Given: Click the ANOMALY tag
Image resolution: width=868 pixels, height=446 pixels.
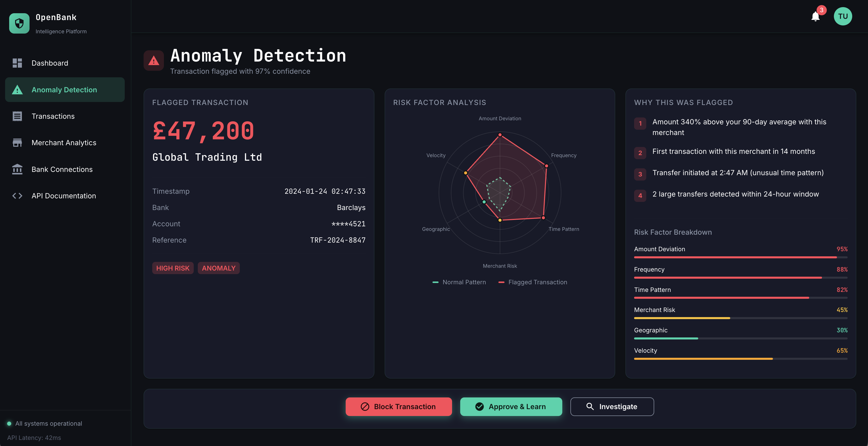Looking at the screenshot, I should (219, 268).
